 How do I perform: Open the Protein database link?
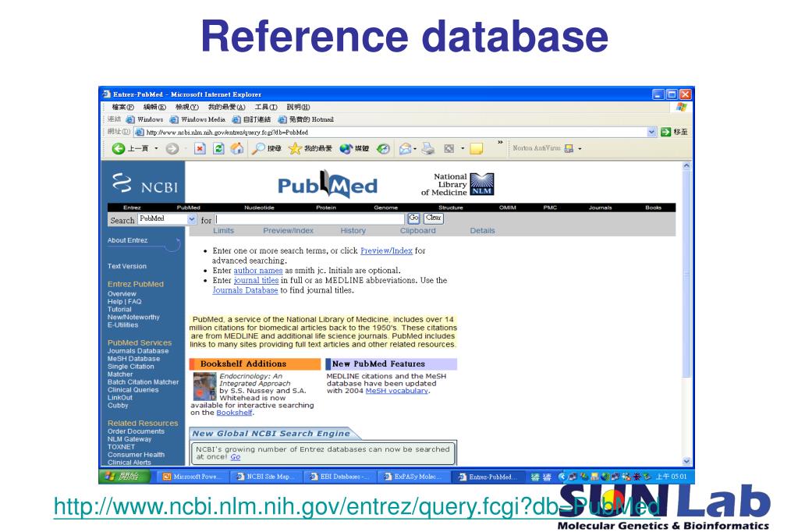click(x=326, y=207)
